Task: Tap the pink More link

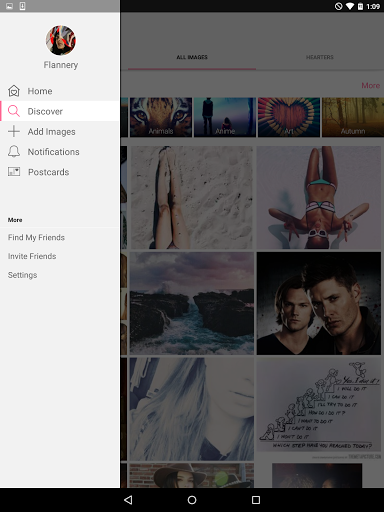Action: [x=371, y=86]
